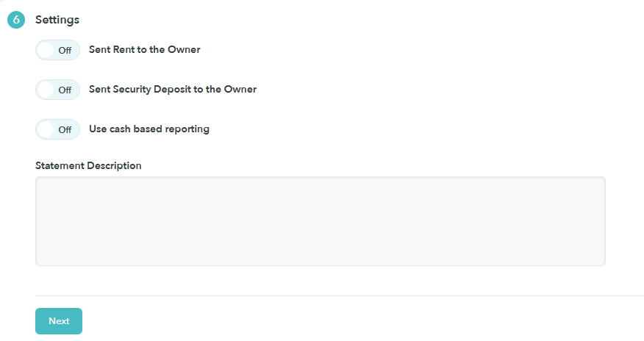Click the Sent Security Deposit to the Owner label
Viewport: 644px width, 341px height.
coord(173,90)
